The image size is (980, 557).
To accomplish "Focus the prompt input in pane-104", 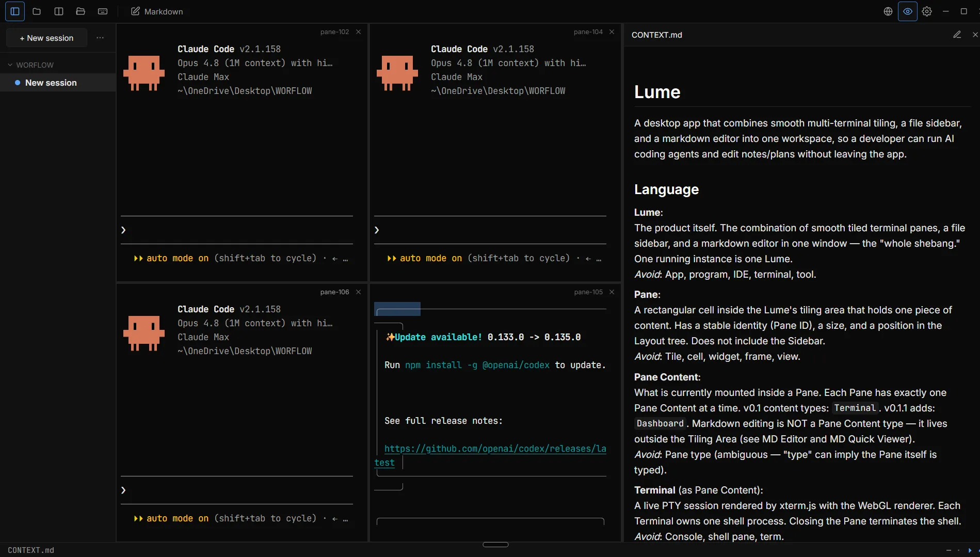I will point(490,230).
